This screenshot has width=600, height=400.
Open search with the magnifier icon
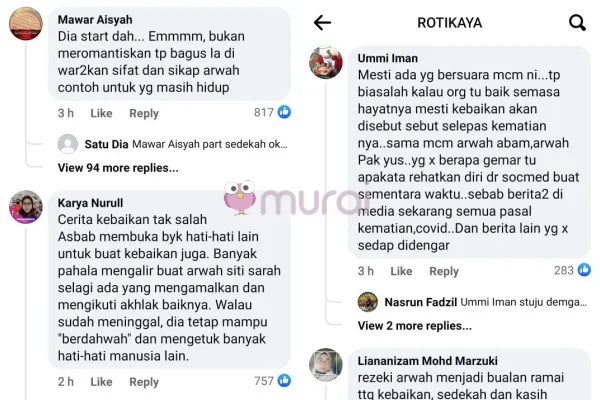point(577,23)
